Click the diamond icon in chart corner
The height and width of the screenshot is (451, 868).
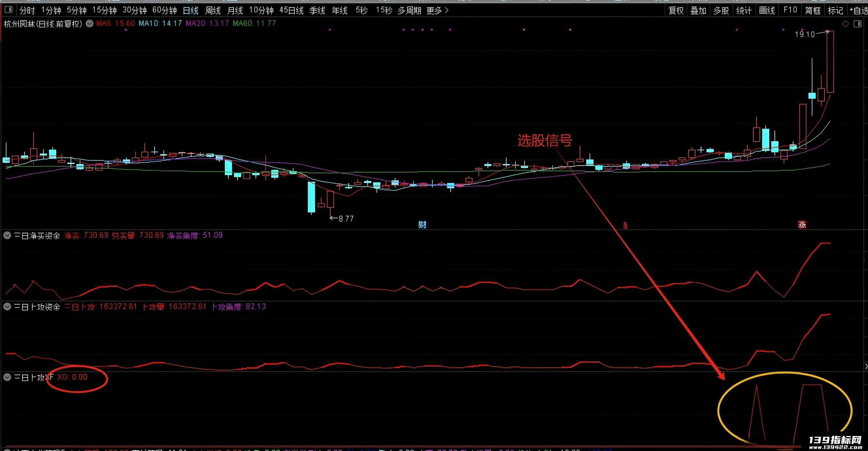tap(845, 24)
